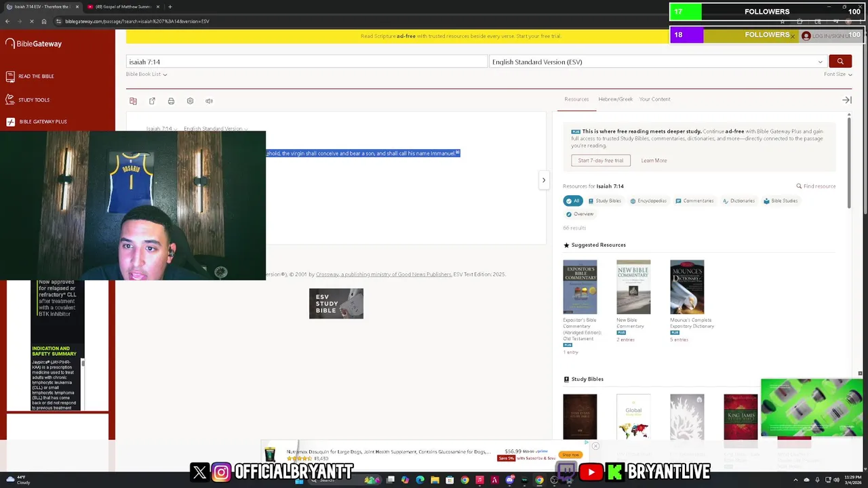
Task: Expand the Isaiah 7:14 passage dropdown
Action: point(162,129)
